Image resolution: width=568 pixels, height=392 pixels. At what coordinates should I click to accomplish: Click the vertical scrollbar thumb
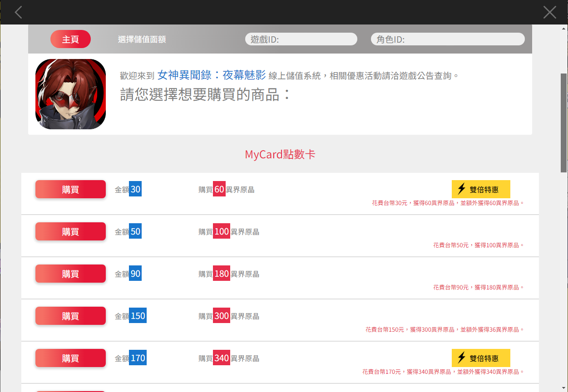click(x=564, y=122)
